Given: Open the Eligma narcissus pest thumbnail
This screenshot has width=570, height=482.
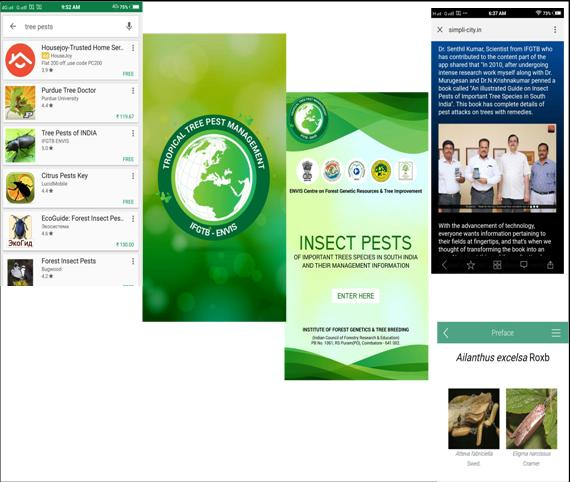Looking at the screenshot, I should pyautogui.click(x=531, y=419).
